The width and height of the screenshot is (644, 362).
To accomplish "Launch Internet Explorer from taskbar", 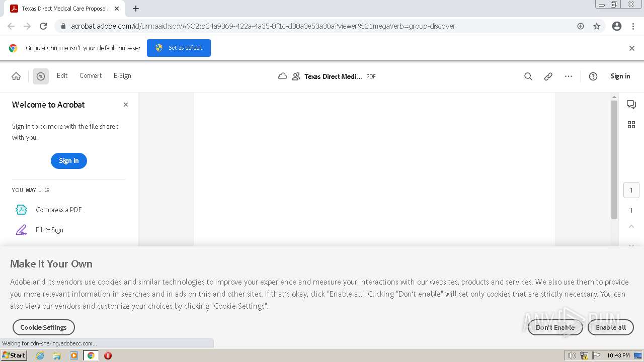I will tap(40, 355).
